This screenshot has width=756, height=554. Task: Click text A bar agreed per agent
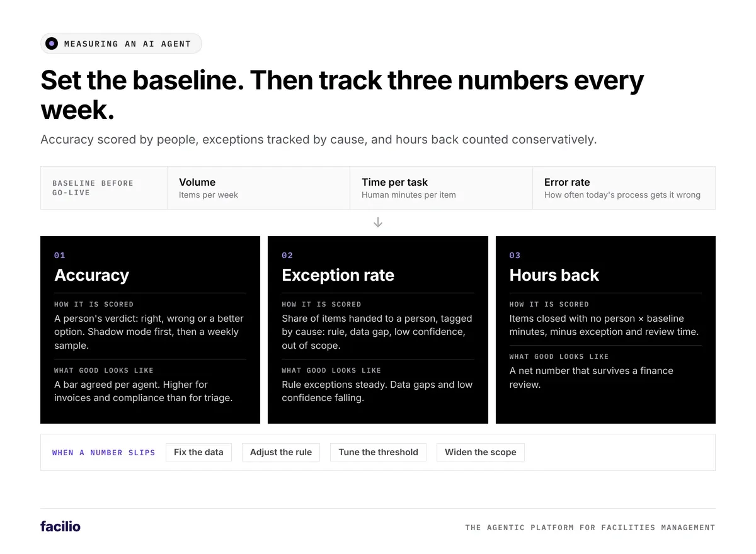pos(144,391)
